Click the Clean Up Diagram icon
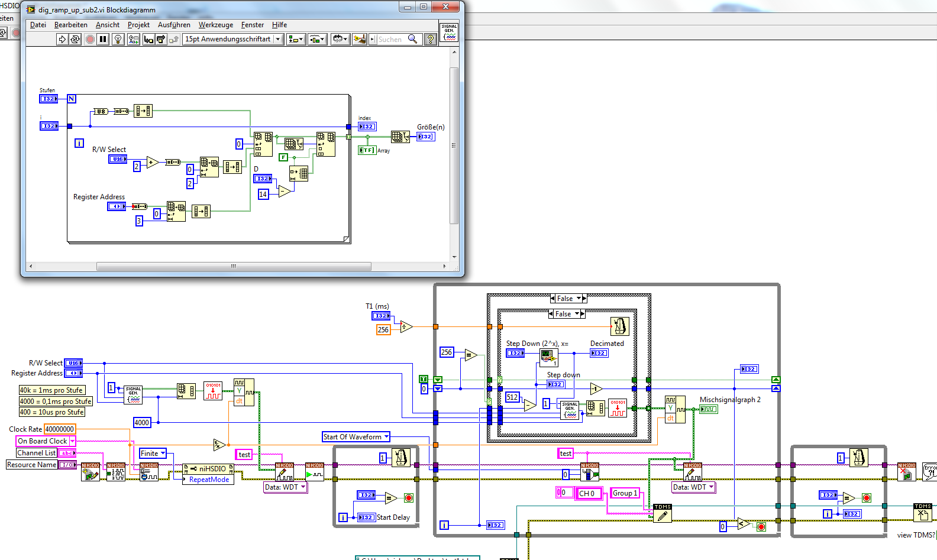This screenshot has width=937, height=560. [359, 39]
